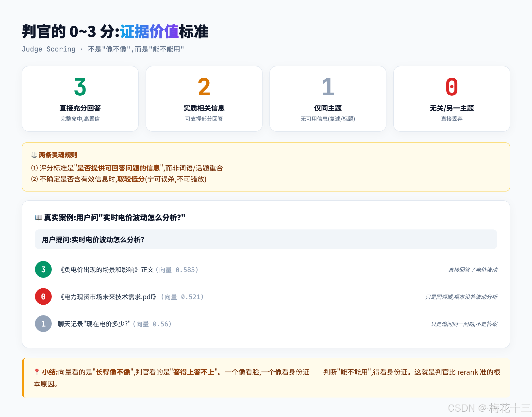Click the heading 两条灵魂规则
532x417 pixels.
(58, 155)
